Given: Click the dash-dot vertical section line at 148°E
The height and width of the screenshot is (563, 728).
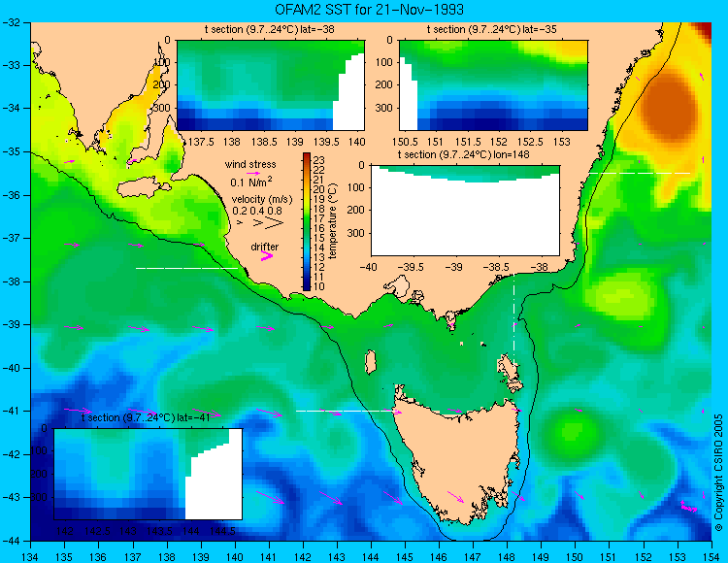Looking at the screenshot, I should click(513, 319).
